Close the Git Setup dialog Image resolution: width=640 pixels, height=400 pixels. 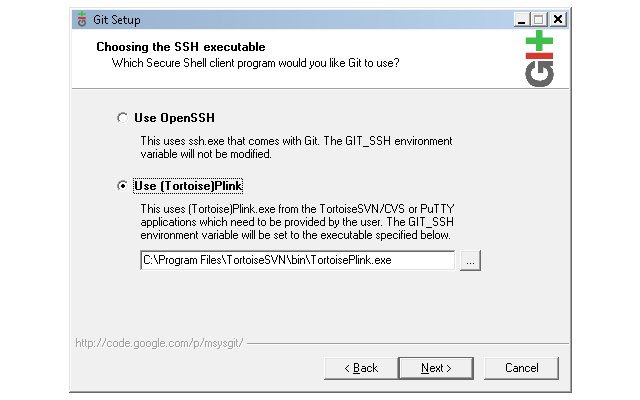tap(558, 19)
